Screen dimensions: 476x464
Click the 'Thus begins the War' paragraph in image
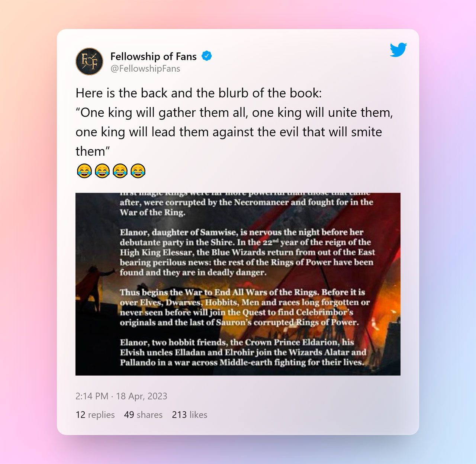click(x=245, y=307)
